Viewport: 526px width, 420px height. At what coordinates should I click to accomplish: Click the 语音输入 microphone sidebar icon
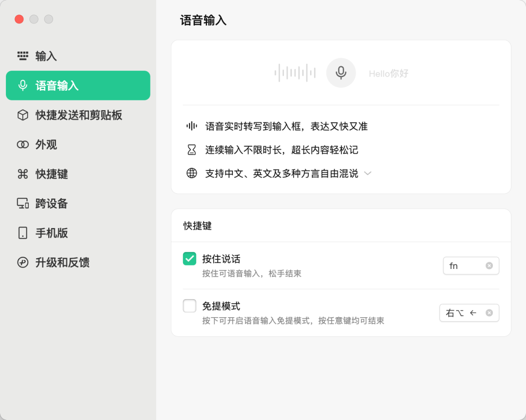click(x=23, y=85)
